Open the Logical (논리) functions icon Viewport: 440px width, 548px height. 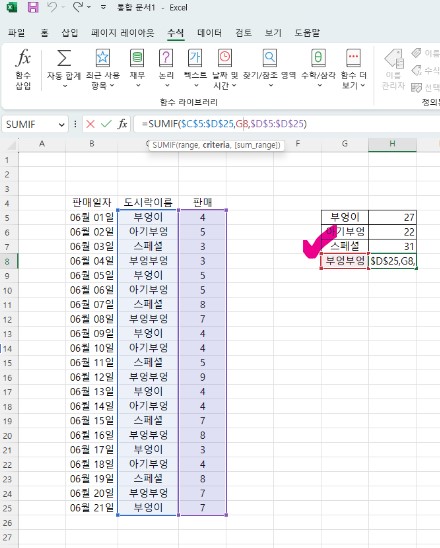coord(166,58)
